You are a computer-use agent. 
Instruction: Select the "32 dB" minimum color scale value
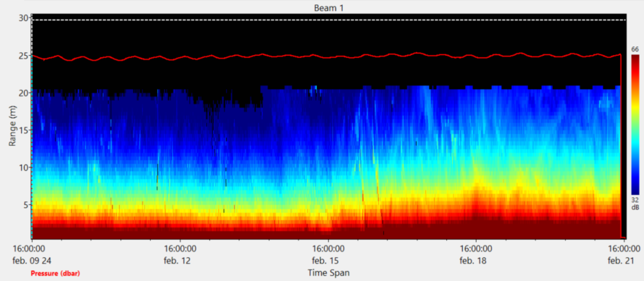[635, 203]
